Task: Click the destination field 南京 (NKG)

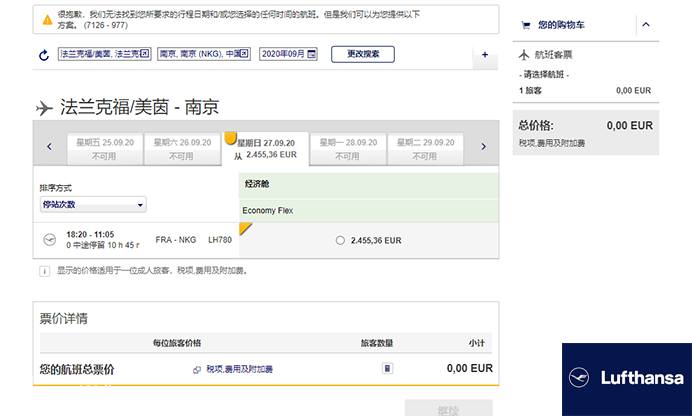Action: click(x=204, y=54)
